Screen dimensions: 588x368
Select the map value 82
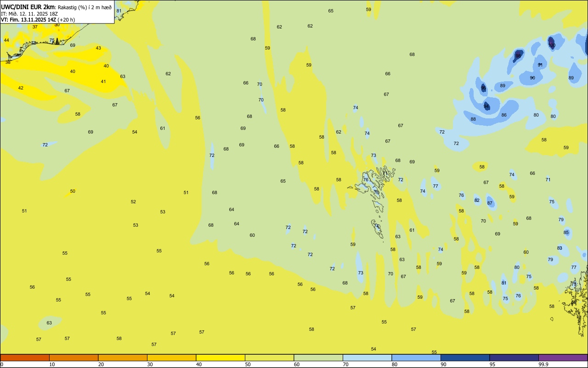[477, 201]
